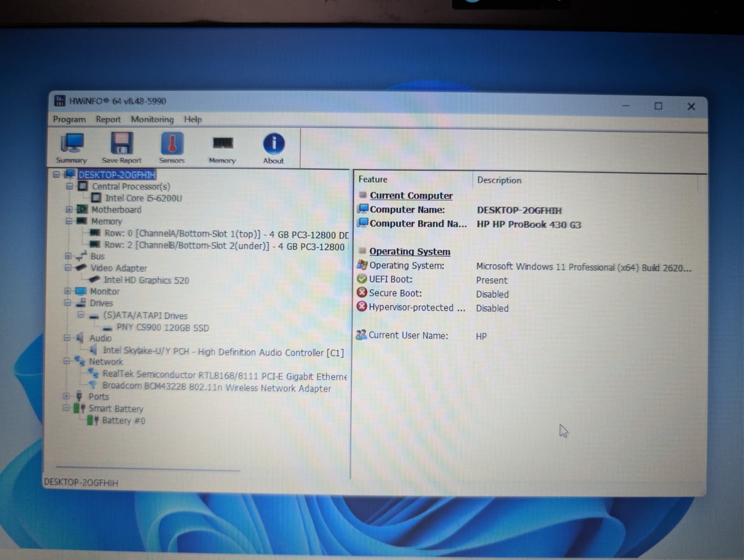The height and width of the screenshot is (560, 744).
Task: Open the Report menu
Action: coord(108,119)
